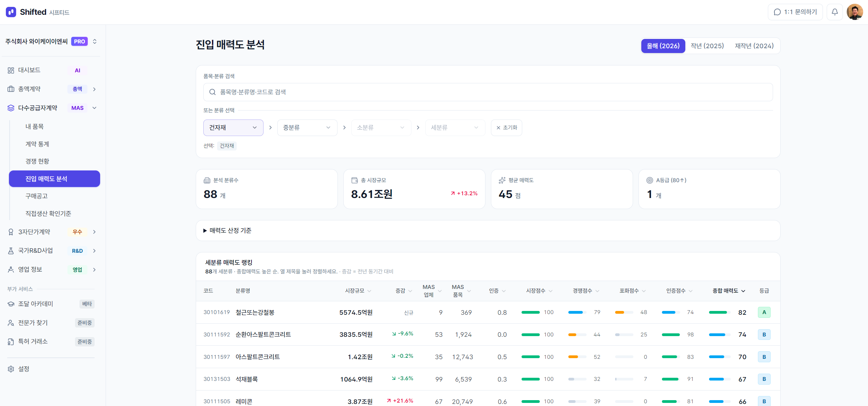Open 계약 통계 menu item
Viewport: 868px width, 406px height.
pyautogui.click(x=54, y=144)
